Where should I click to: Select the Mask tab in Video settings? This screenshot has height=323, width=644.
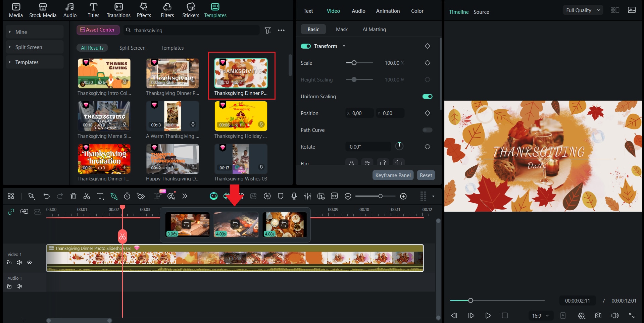[x=341, y=29]
